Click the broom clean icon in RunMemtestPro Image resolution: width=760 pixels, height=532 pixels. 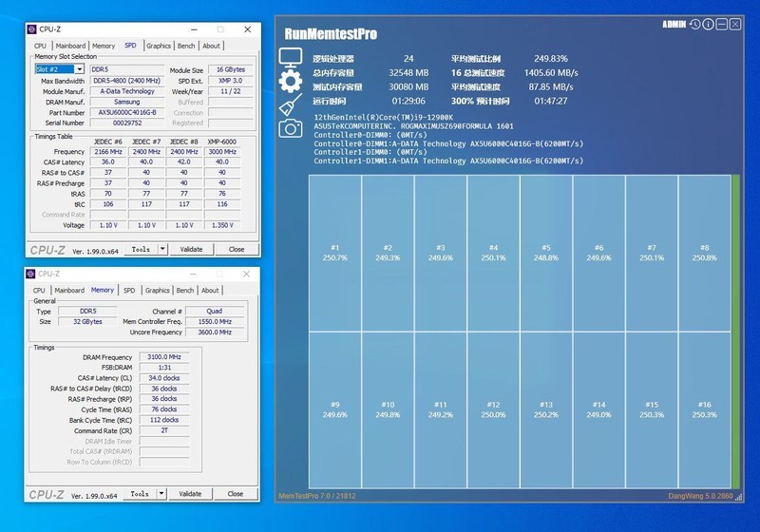(x=291, y=104)
